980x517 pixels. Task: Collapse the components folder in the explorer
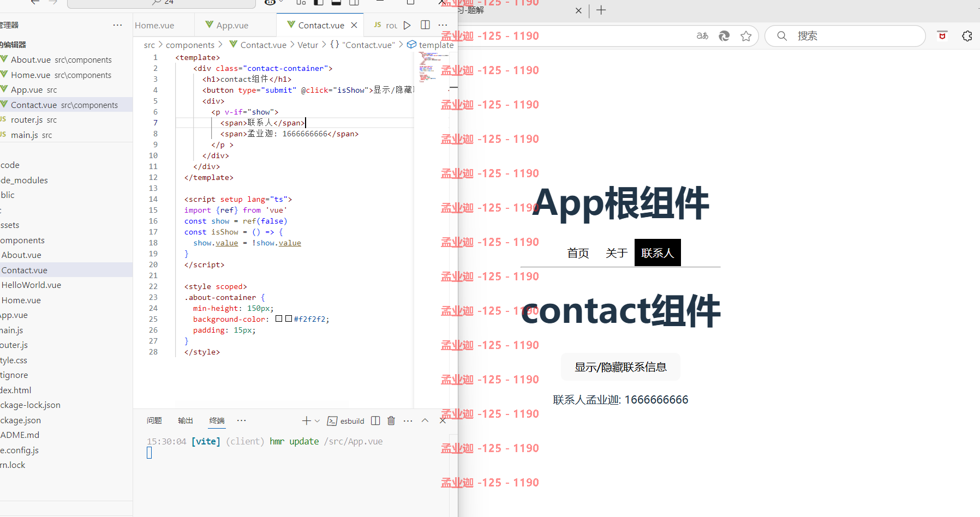66,240
